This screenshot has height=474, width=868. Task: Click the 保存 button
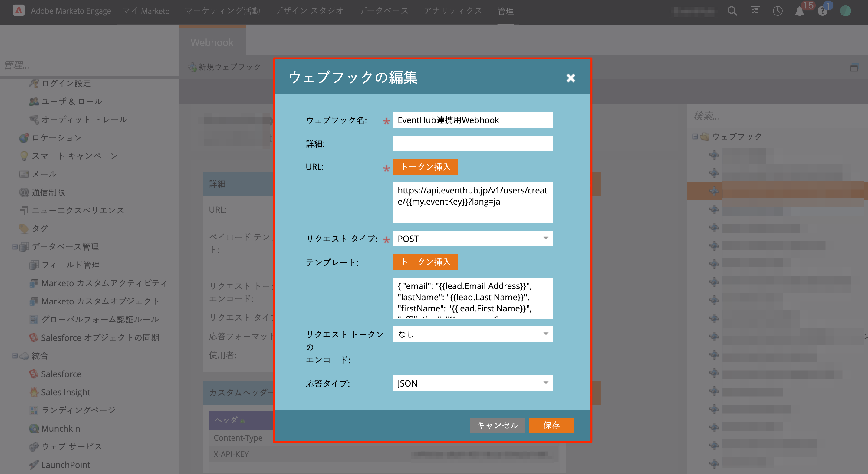pyautogui.click(x=551, y=425)
